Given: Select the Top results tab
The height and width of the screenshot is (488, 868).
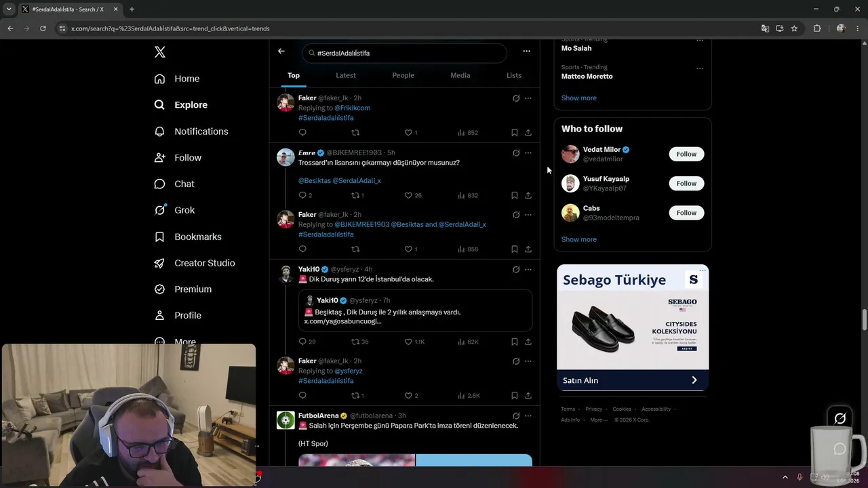Looking at the screenshot, I should pos(294,75).
